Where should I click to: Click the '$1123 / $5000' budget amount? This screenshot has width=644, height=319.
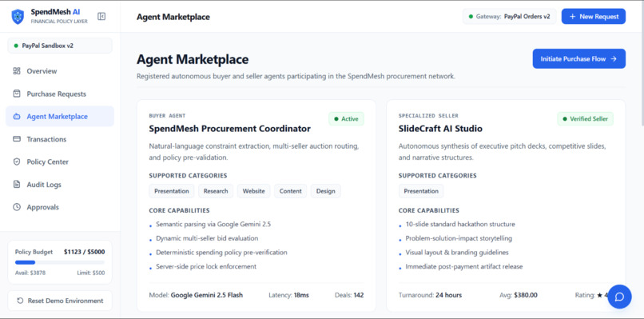84,252
